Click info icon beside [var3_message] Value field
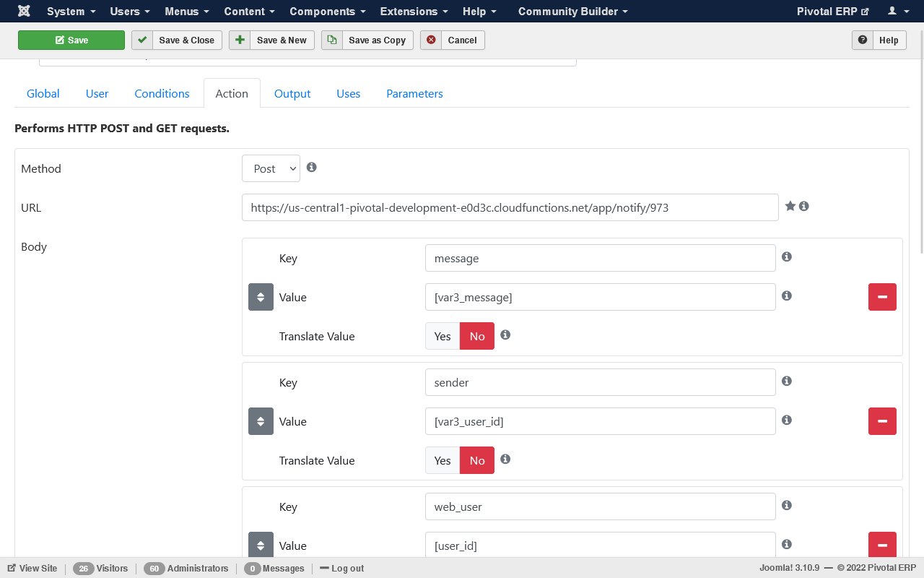The image size is (924, 578). point(787,296)
